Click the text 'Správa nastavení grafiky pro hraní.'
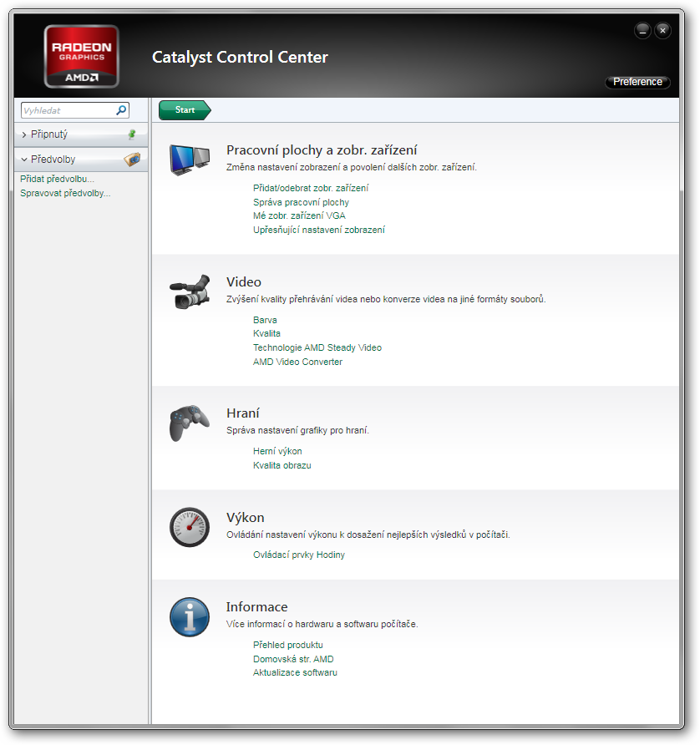This screenshot has width=700, height=745. tap(297, 430)
